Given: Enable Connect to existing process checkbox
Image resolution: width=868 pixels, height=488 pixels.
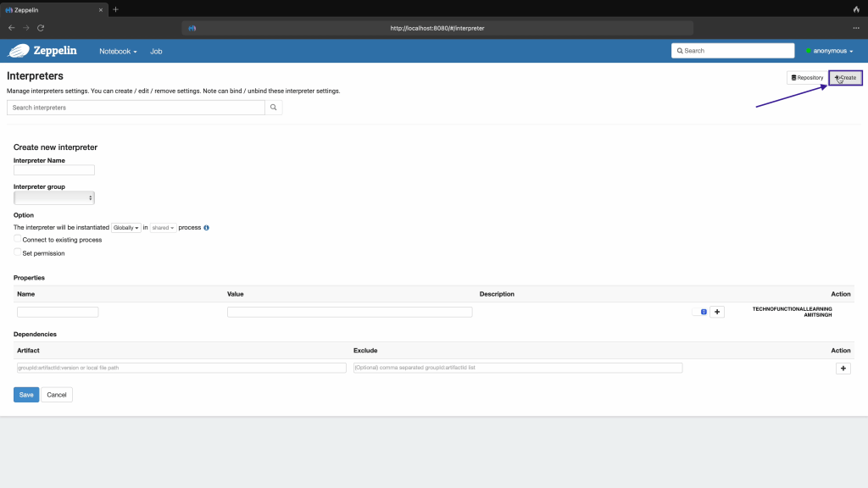Looking at the screenshot, I should (x=18, y=240).
